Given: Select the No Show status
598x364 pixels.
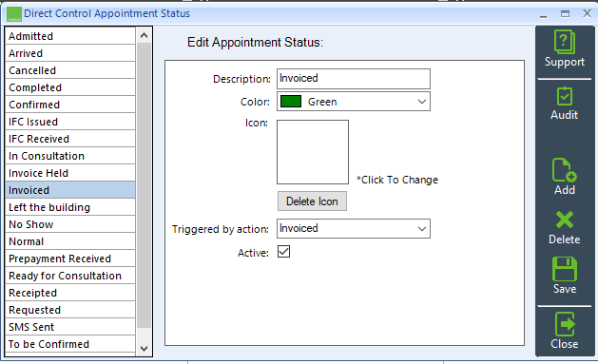Looking at the screenshot, I should pos(70,224).
